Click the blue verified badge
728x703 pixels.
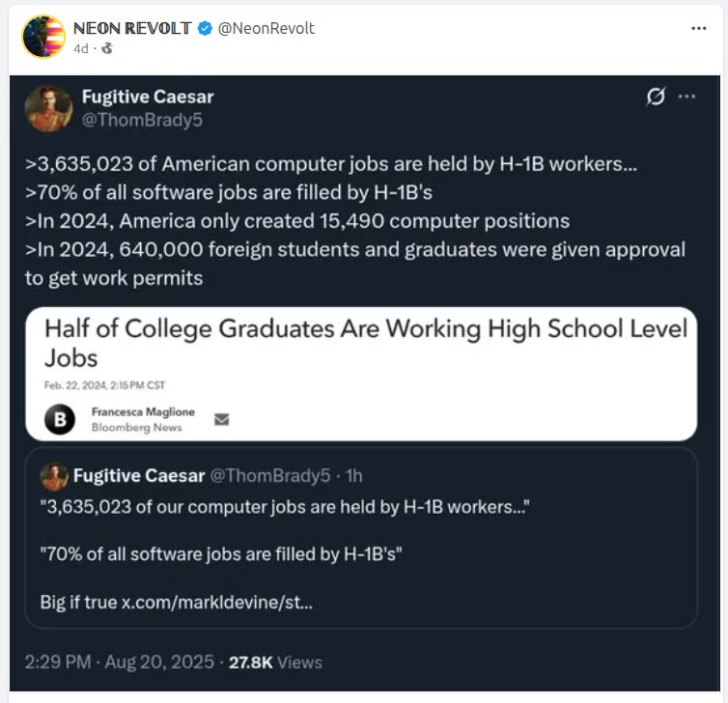click(205, 29)
